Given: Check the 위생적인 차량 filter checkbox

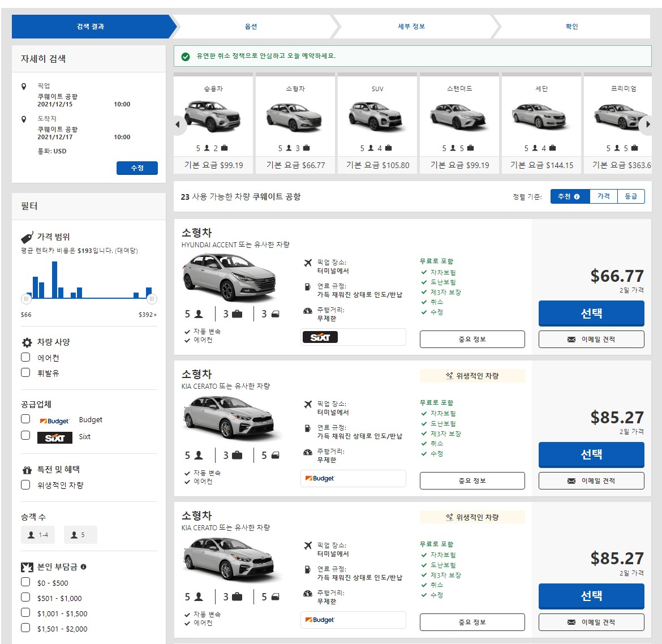Looking at the screenshot, I should 26,485.
